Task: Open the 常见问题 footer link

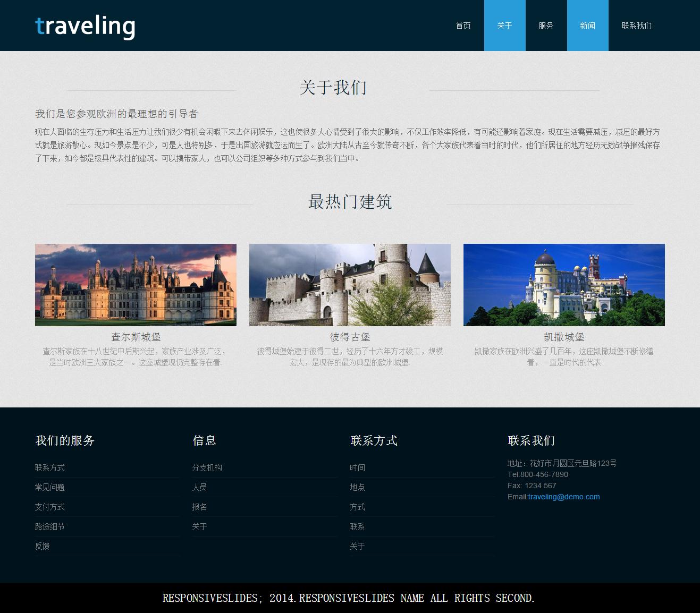Action: click(x=50, y=487)
